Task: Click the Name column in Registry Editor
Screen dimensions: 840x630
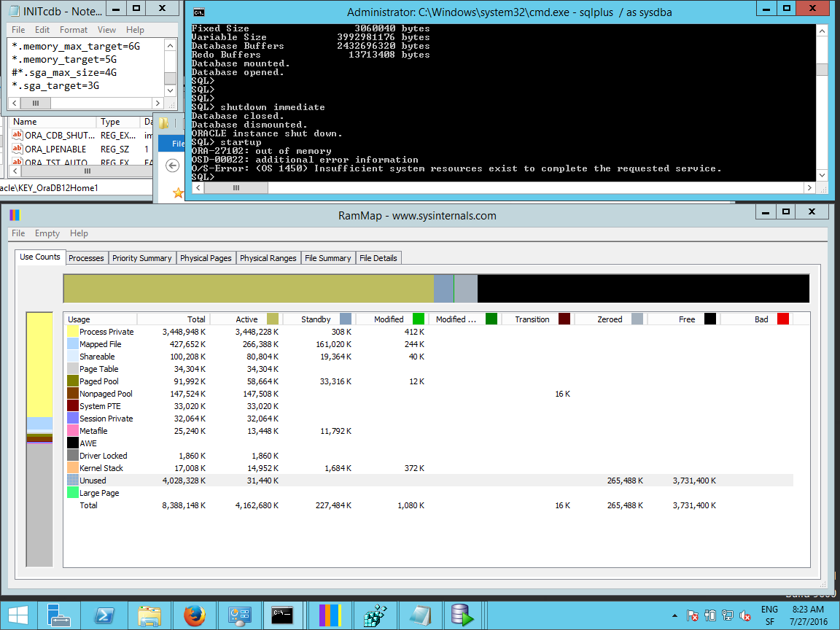Action: [53, 122]
